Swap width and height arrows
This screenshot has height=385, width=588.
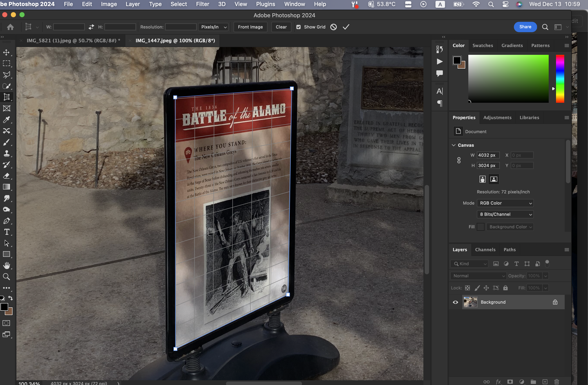click(x=91, y=27)
